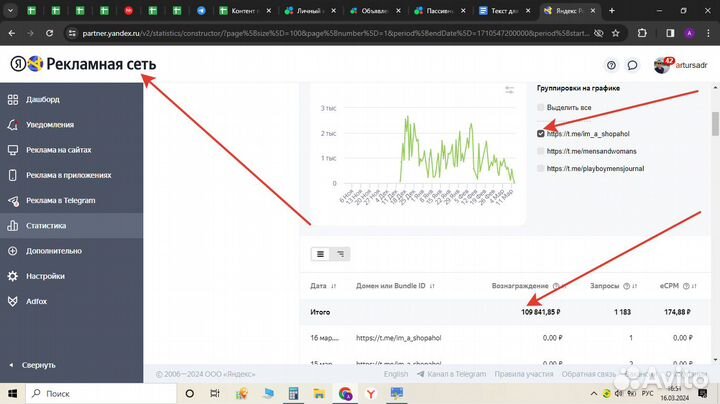Click the Настройки gear icon
The height and width of the screenshot is (404, 720).
tap(13, 276)
